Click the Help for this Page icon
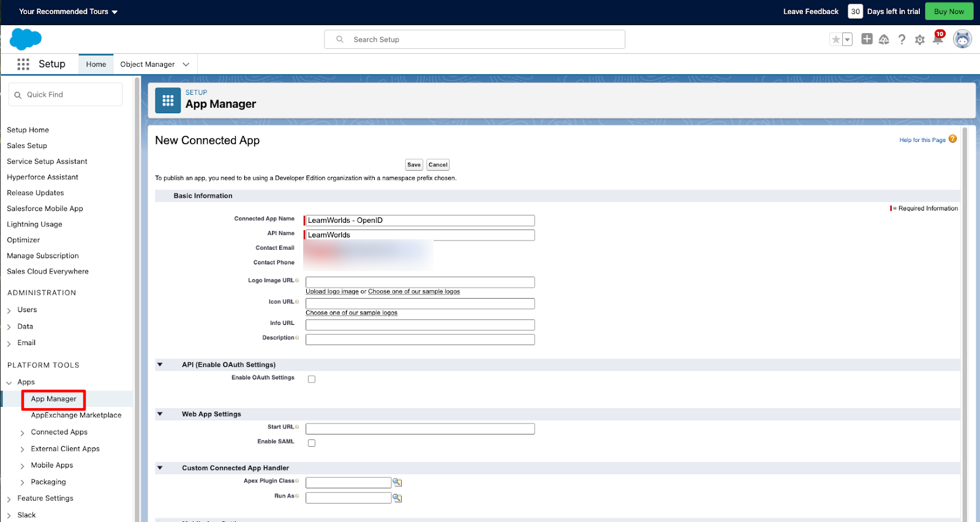 [952, 139]
